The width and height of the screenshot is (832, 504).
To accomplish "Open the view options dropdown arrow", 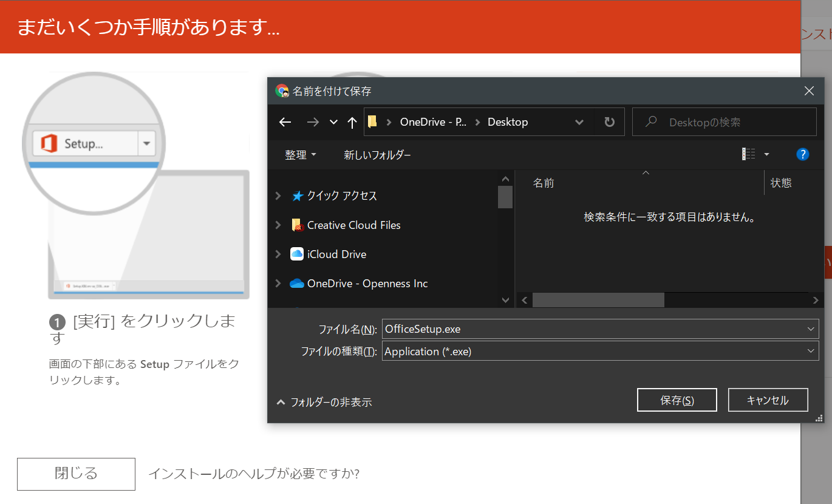I will point(766,155).
